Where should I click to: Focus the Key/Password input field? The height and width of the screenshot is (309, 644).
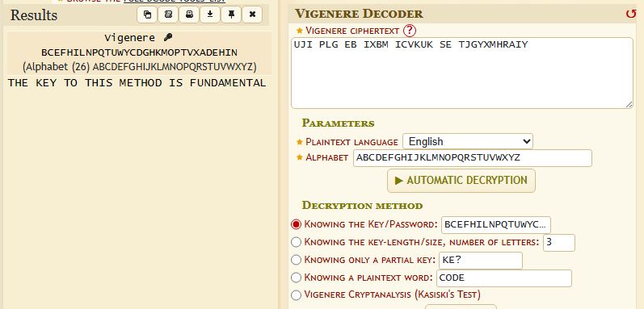pyautogui.click(x=496, y=225)
